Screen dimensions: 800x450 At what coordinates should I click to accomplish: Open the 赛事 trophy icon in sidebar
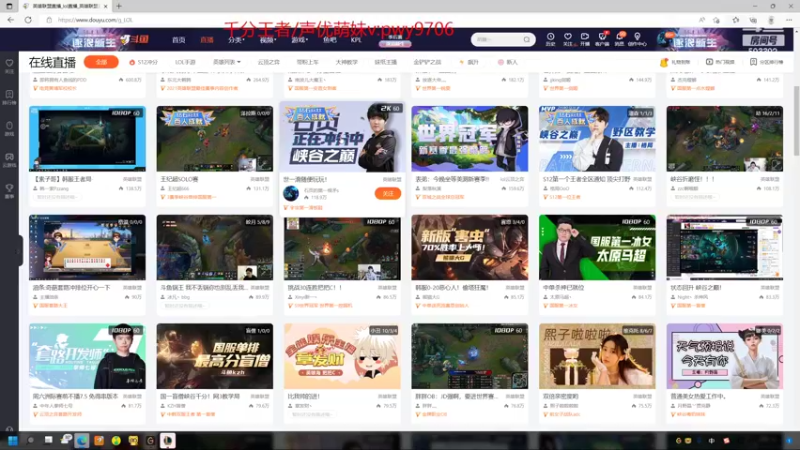9,190
